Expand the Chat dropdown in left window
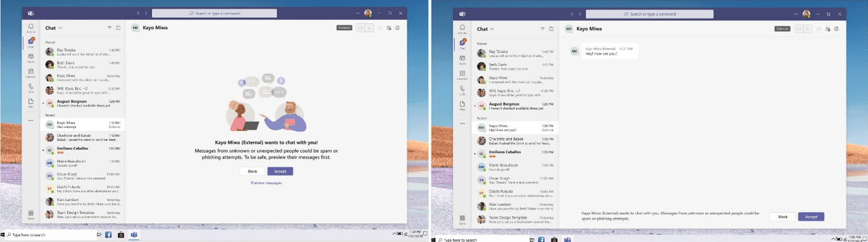The image size is (868, 242). pos(53,28)
